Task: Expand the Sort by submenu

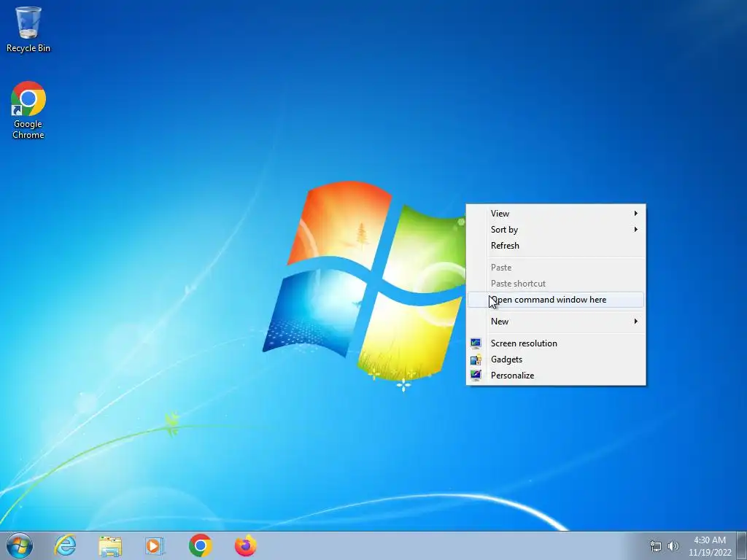Action: tap(555, 230)
